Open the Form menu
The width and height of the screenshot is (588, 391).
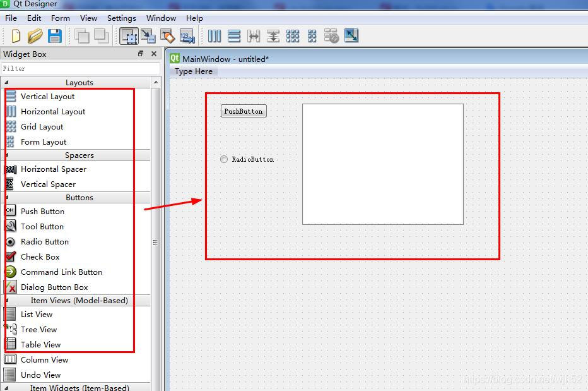[61, 18]
